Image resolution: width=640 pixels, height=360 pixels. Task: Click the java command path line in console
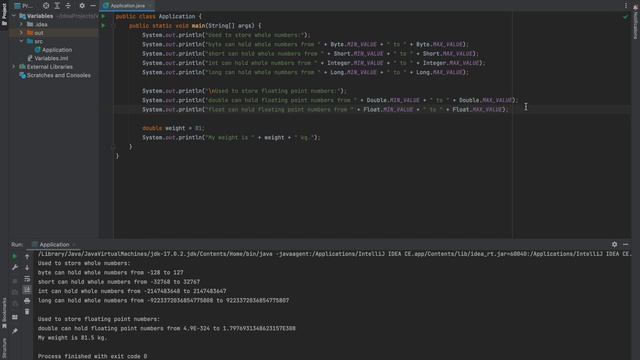334,254
